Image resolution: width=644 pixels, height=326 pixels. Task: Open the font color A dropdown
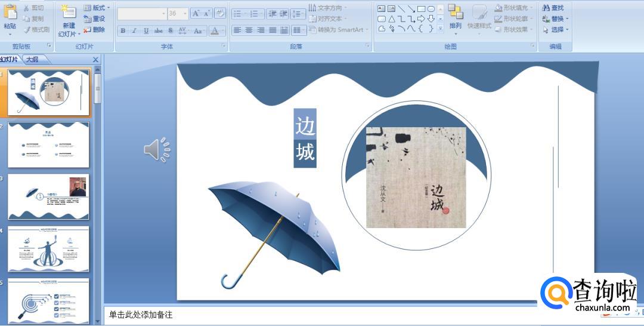pyautogui.click(x=217, y=31)
